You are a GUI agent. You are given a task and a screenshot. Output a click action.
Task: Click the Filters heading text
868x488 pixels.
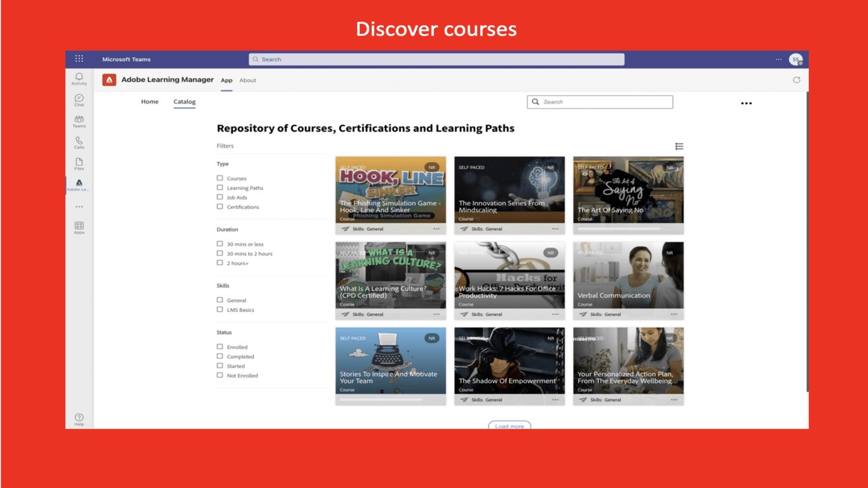pos(225,146)
